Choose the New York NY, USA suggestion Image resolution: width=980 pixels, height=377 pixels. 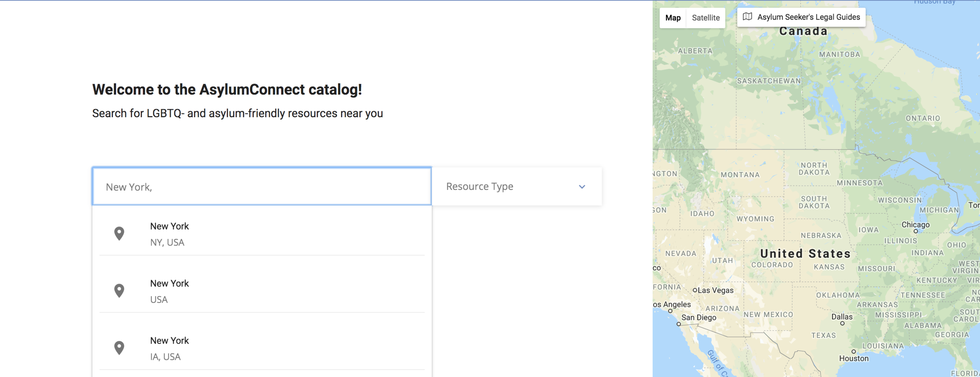coord(262,234)
